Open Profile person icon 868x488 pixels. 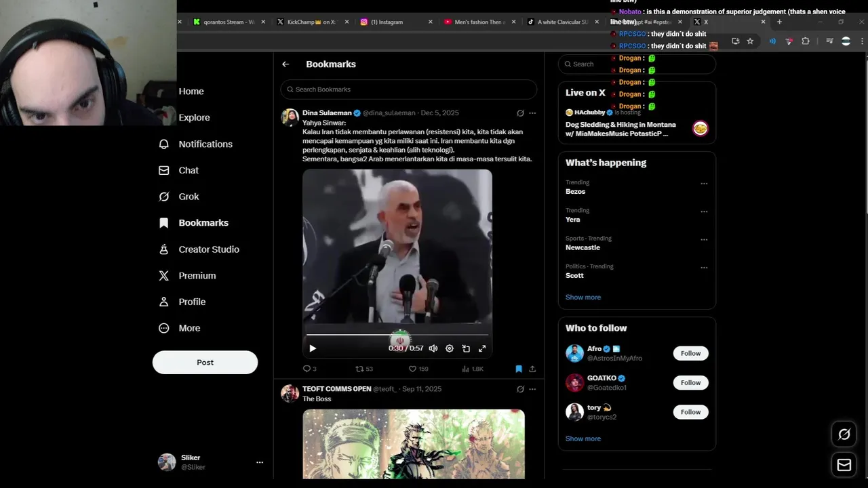tap(163, 302)
